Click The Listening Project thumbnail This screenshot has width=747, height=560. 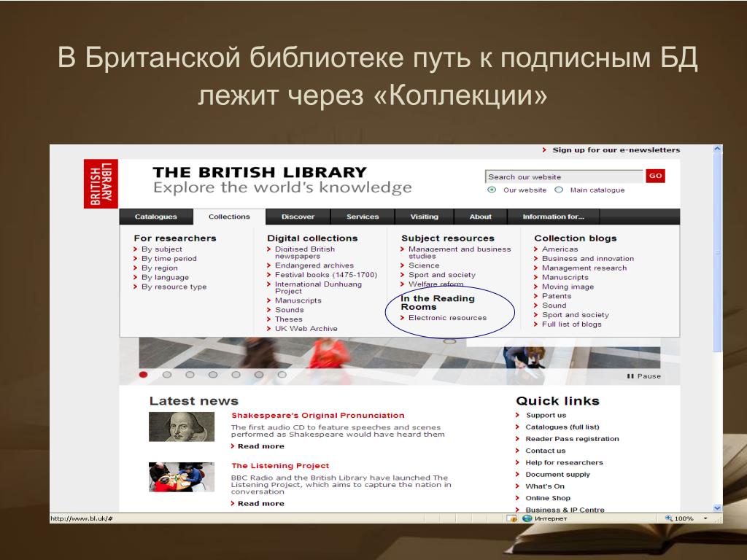click(182, 477)
